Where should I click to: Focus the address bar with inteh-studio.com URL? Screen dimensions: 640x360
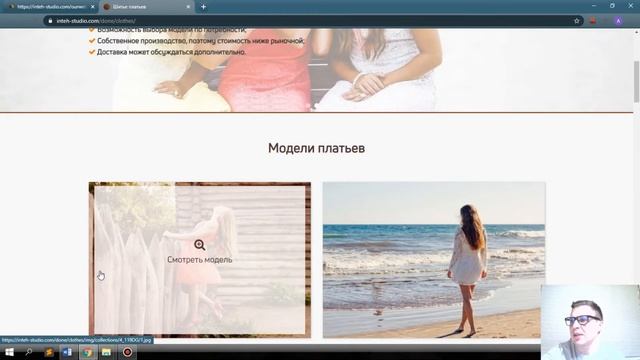point(312,21)
